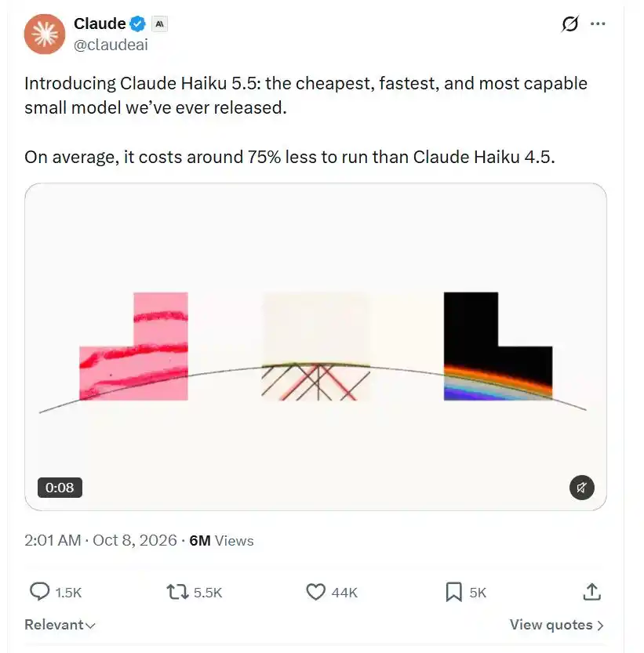644x653 pixels.
Task: Like the post with the heart icon
Action: tap(316, 592)
